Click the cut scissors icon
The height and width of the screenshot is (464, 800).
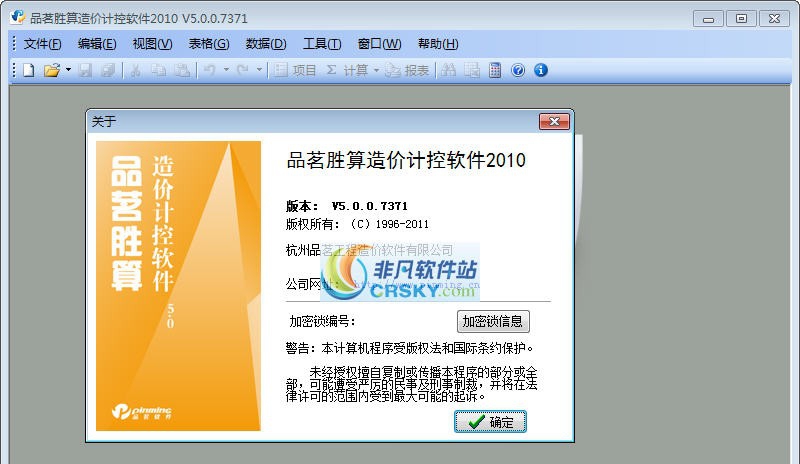pyautogui.click(x=135, y=70)
